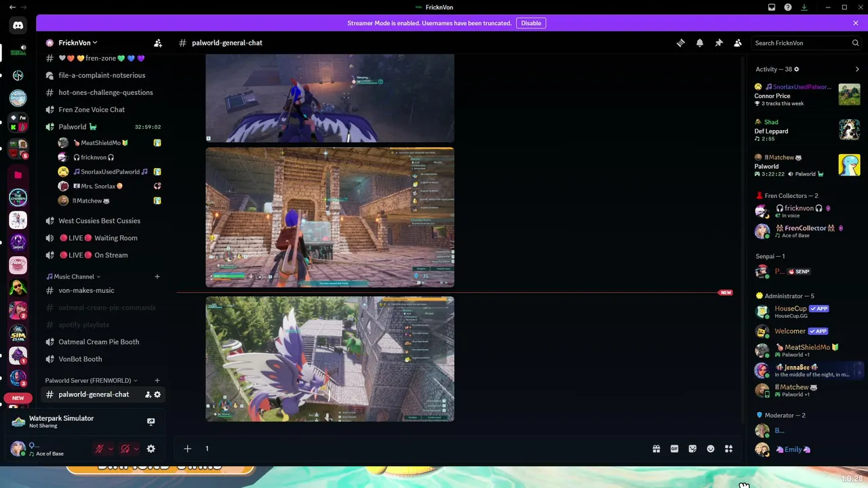The height and width of the screenshot is (488, 868).
Task: Open Activity settings gear icon
Action: 797,69
